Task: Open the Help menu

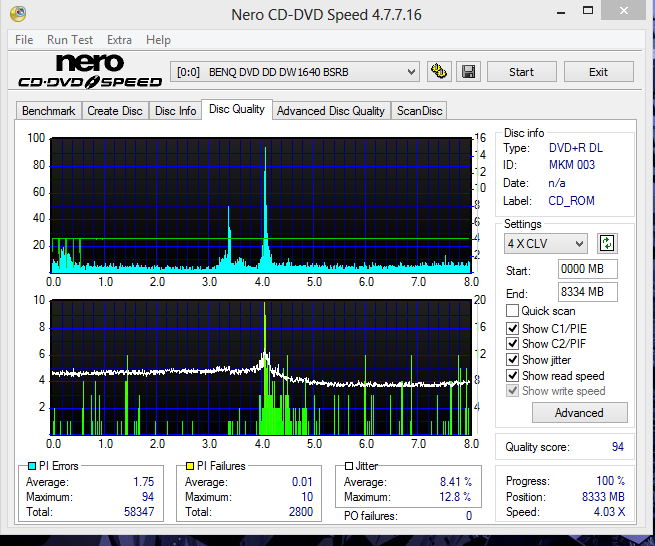Action: pos(158,40)
